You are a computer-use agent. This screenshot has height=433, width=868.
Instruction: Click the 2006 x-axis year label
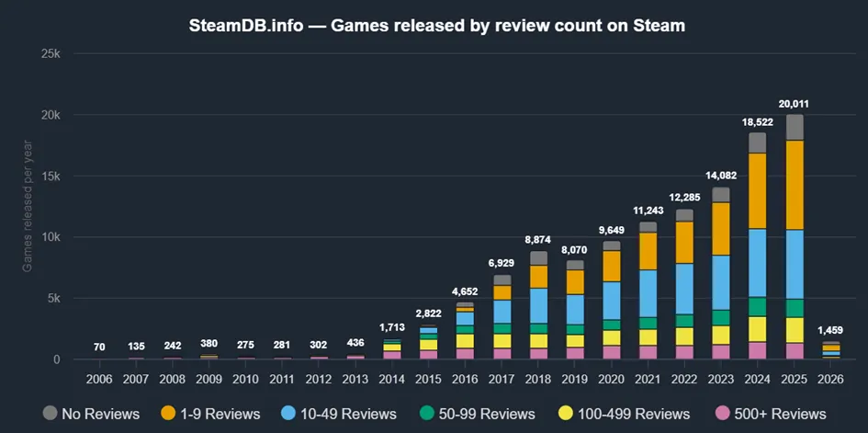pyautogui.click(x=99, y=380)
